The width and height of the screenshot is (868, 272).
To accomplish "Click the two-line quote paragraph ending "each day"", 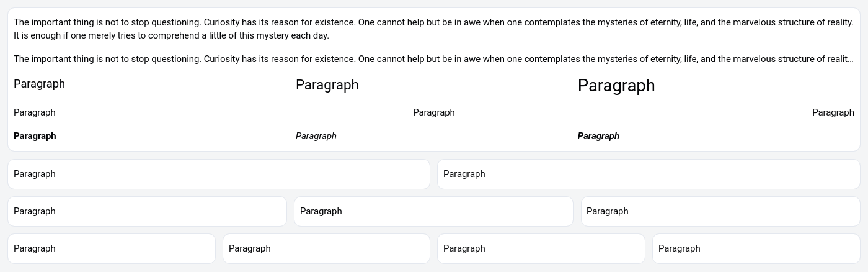I will 433,29.
